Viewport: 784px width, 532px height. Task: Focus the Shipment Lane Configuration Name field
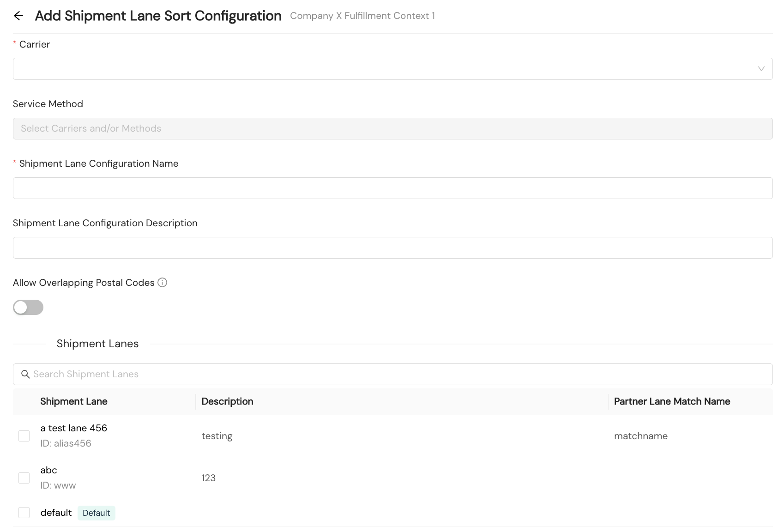pyautogui.click(x=392, y=188)
